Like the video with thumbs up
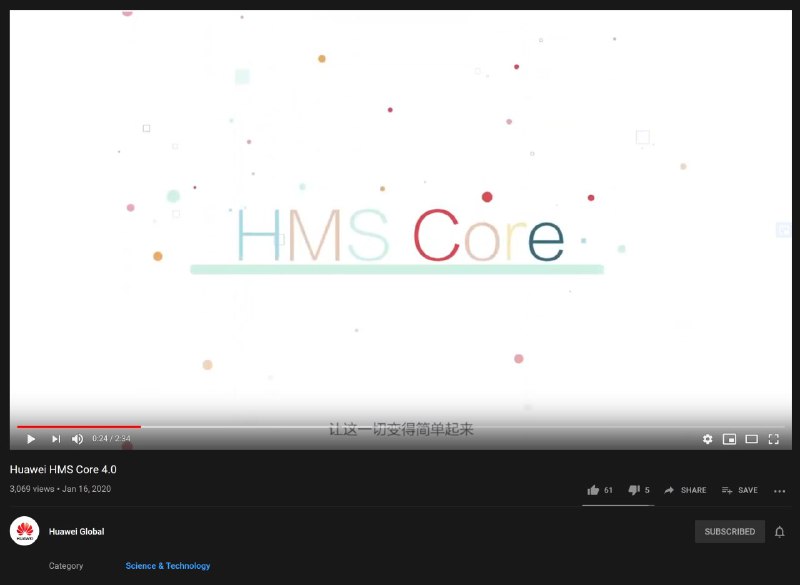Screen dimensions: 800x585 (593, 490)
